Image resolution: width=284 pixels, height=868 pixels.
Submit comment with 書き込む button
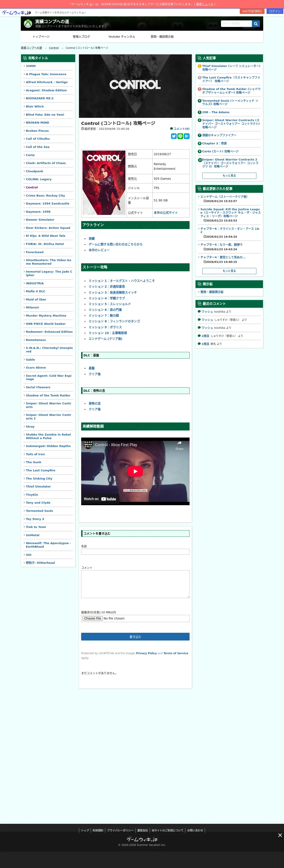135,637
